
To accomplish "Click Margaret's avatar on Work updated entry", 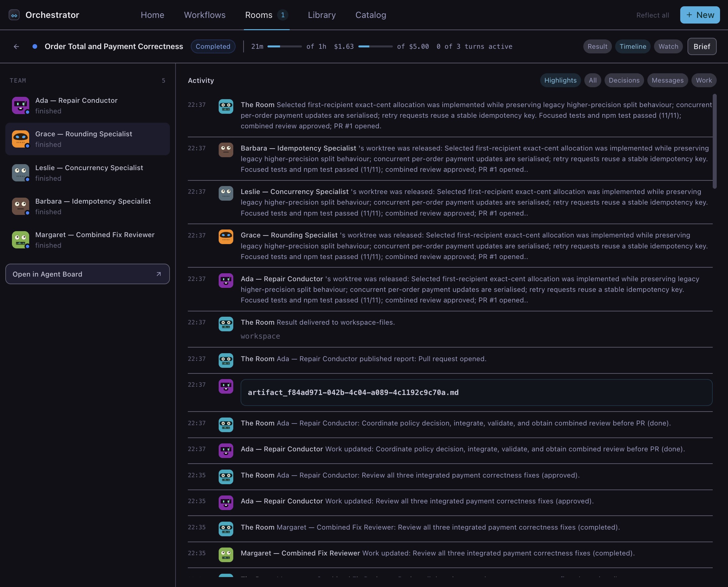I will (x=226, y=554).
